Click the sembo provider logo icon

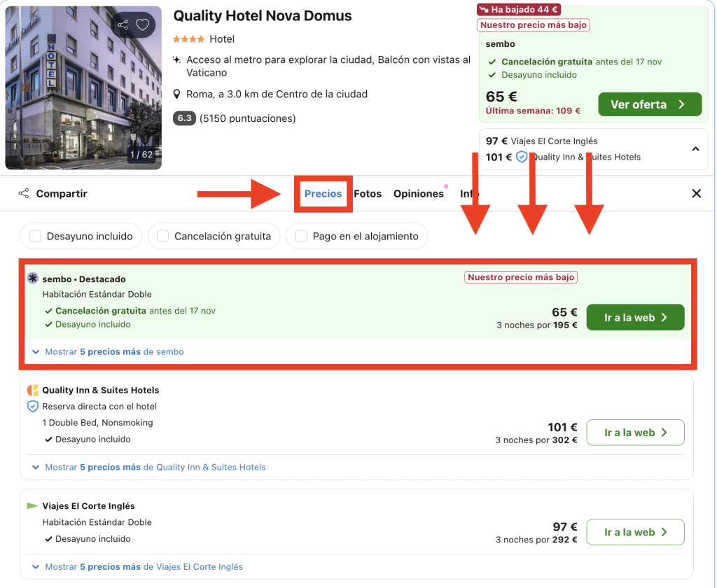click(x=33, y=279)
